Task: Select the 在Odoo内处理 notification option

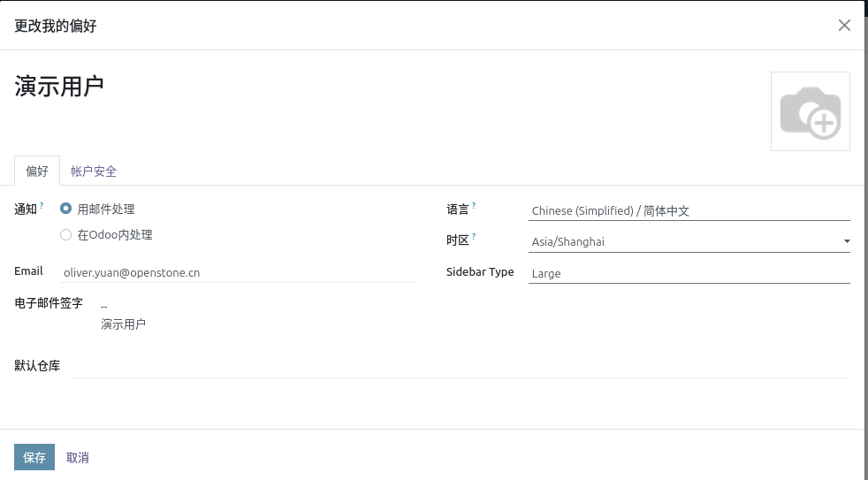Action: coord(66,235)
